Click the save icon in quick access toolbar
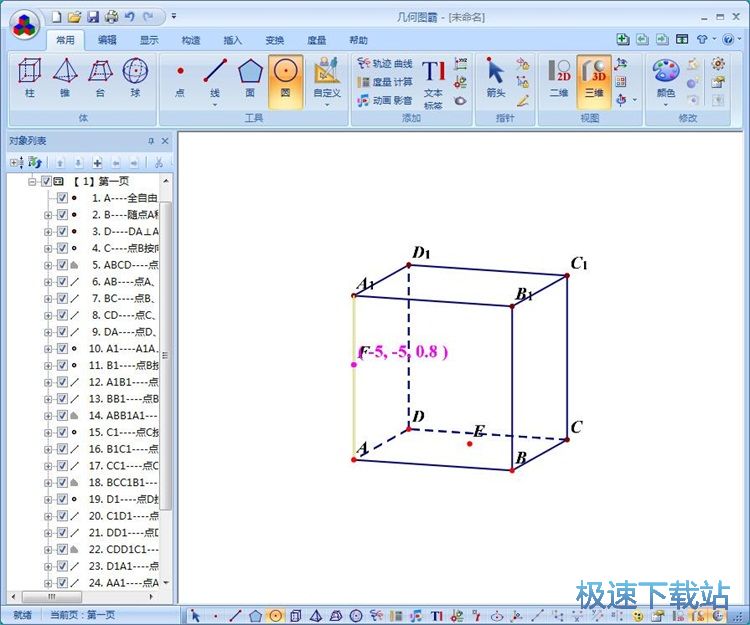Screen dimensions: 750x625 click(92, 17)
